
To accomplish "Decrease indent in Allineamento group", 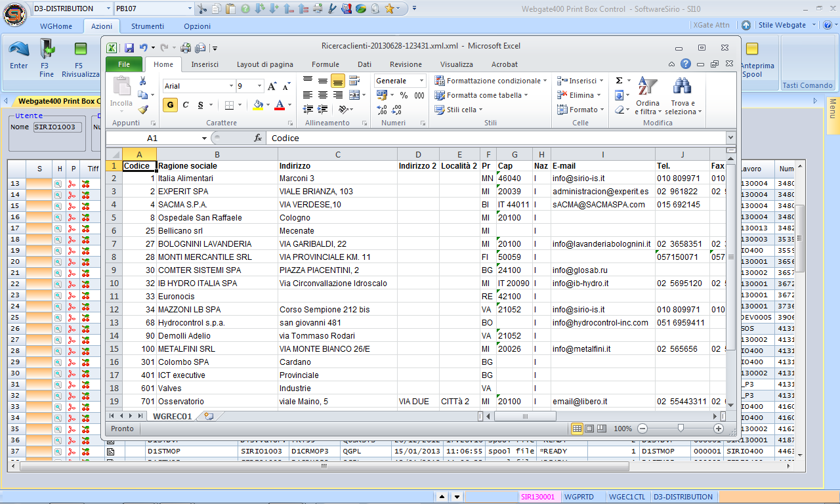I will pos(308,110).
